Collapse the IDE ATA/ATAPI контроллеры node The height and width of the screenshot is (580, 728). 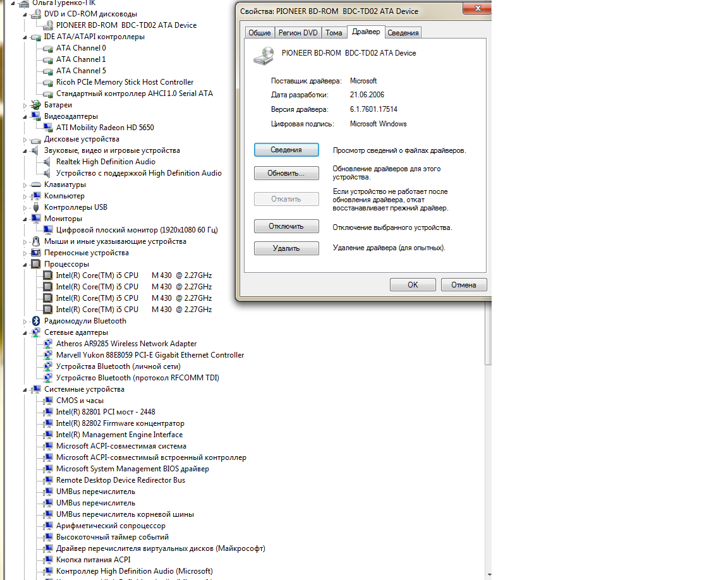pos(25,37)
